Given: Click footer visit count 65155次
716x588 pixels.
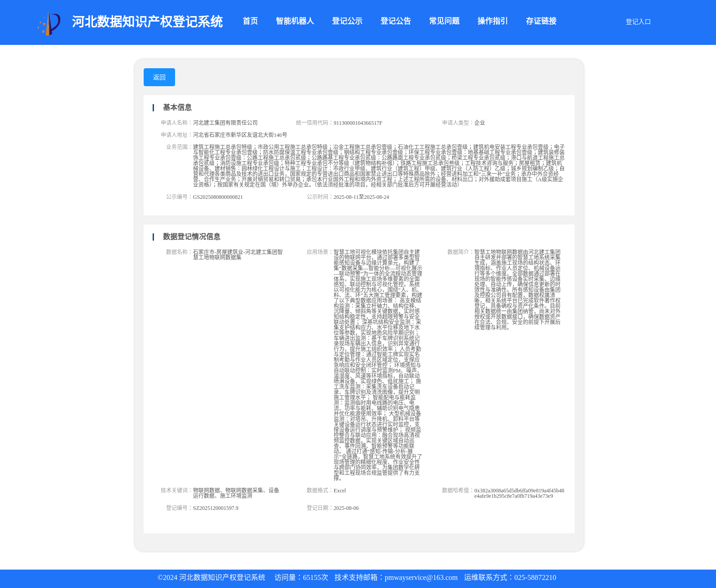Looking at the screenshot, I should pos(316,578).
